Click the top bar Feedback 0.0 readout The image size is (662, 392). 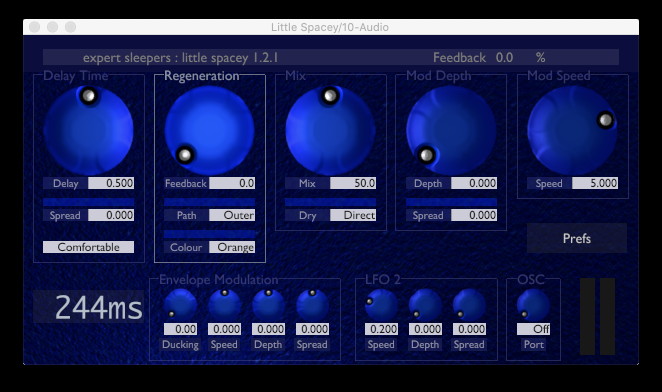pos(489,57)
